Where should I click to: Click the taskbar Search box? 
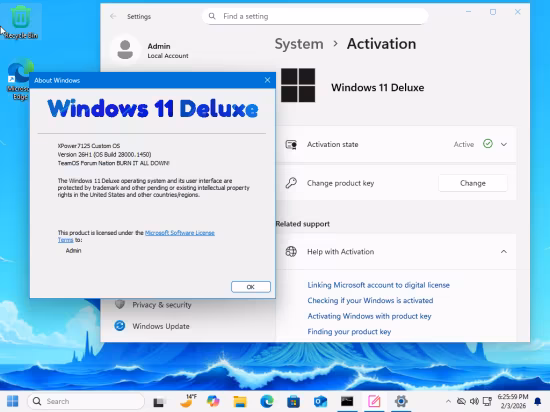(86, 401)
